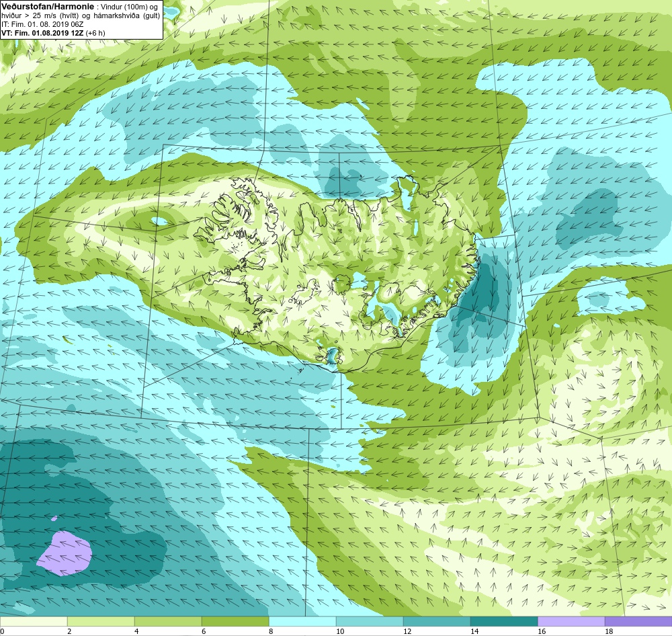
Task: Click the legend scale label '6'
Action: click(204, 631)
